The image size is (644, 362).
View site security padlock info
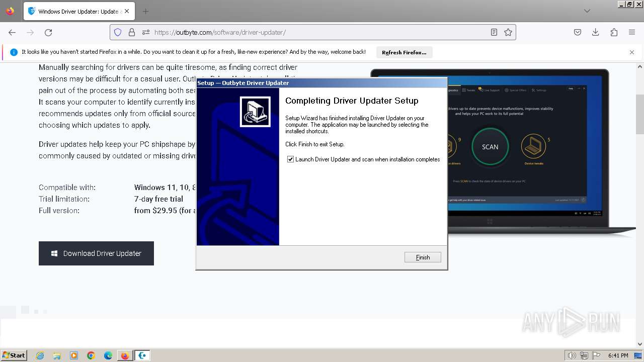click(132, 32)
